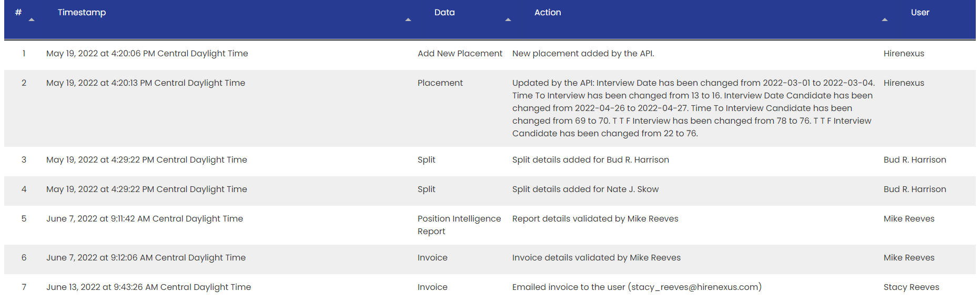
Task: Click the 'Emailed invoice to the user' action text
Action: [637, 287]
